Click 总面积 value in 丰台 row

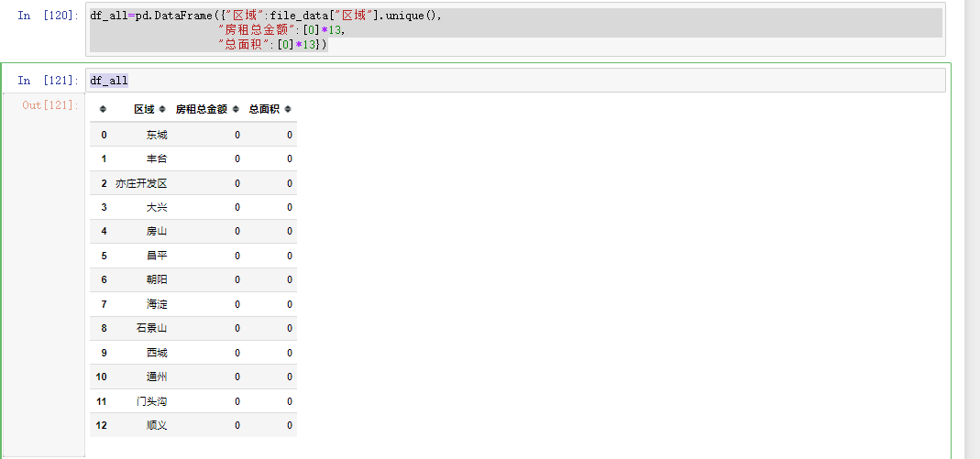[290, 158]
